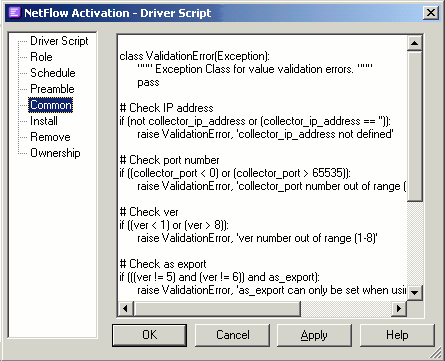The width and height of the screenshot is (445, 361).
Task: Click the 'collector_ip_address not defined' raise line
Action: (265, 134)
